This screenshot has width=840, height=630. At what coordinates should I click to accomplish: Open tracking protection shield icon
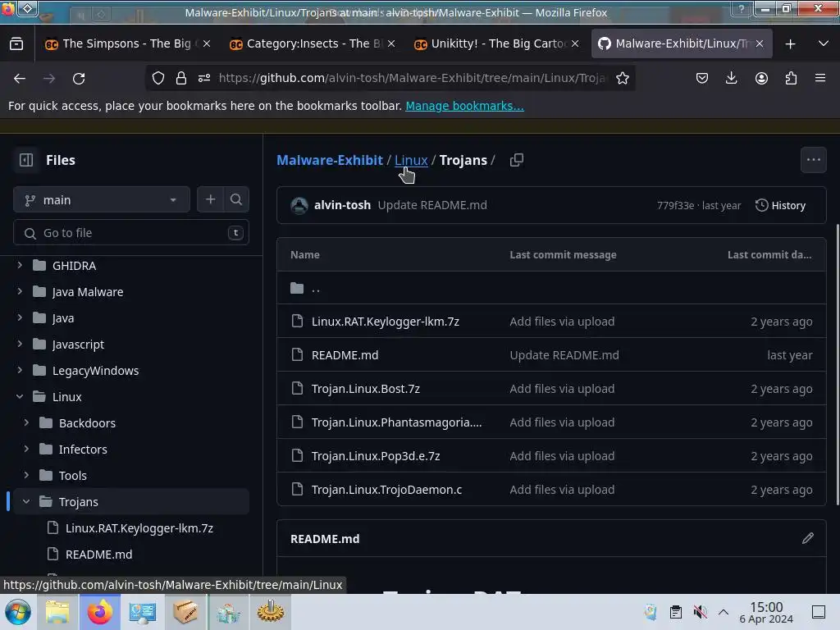(x=158, y=78)
